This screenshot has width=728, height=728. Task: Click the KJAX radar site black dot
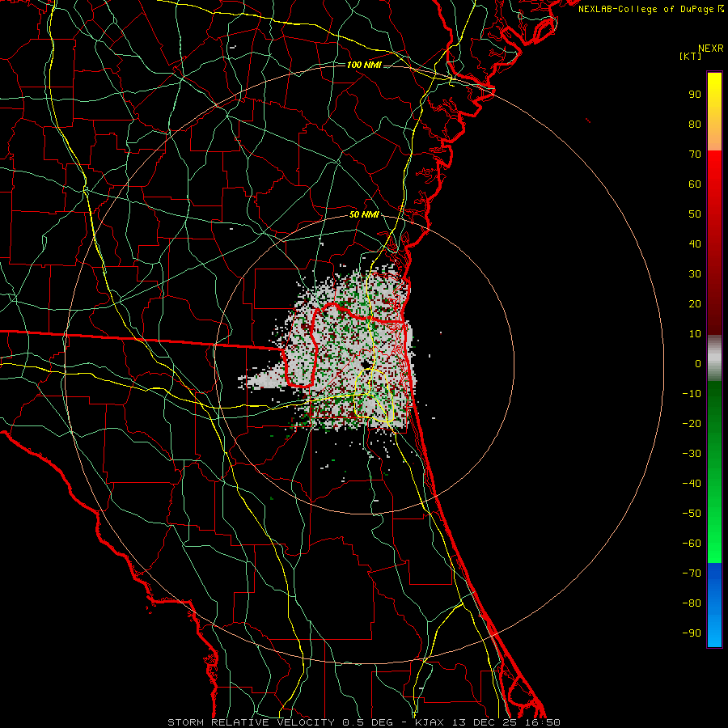tap(366, 365)
